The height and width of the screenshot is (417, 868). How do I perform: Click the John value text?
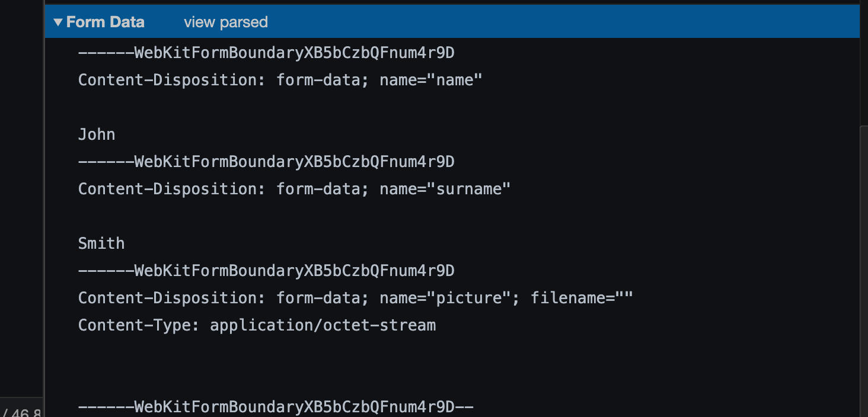97,134
